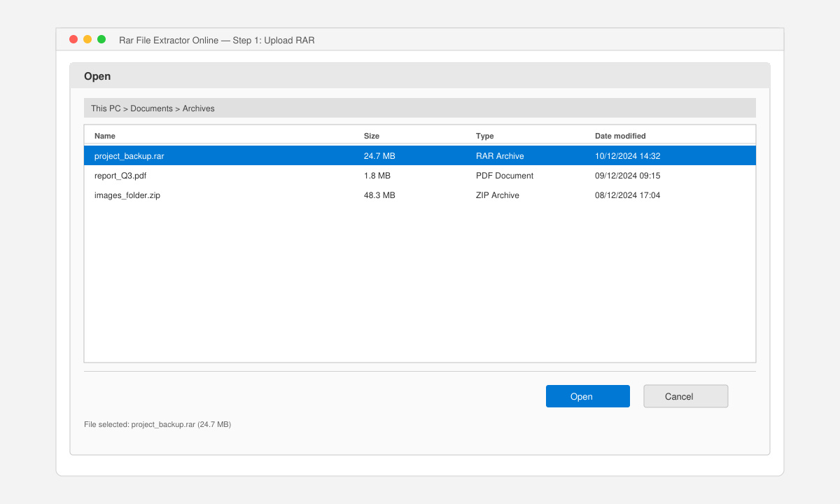Click the date 09/12/2024 09:15

click(x=628, y=176)
